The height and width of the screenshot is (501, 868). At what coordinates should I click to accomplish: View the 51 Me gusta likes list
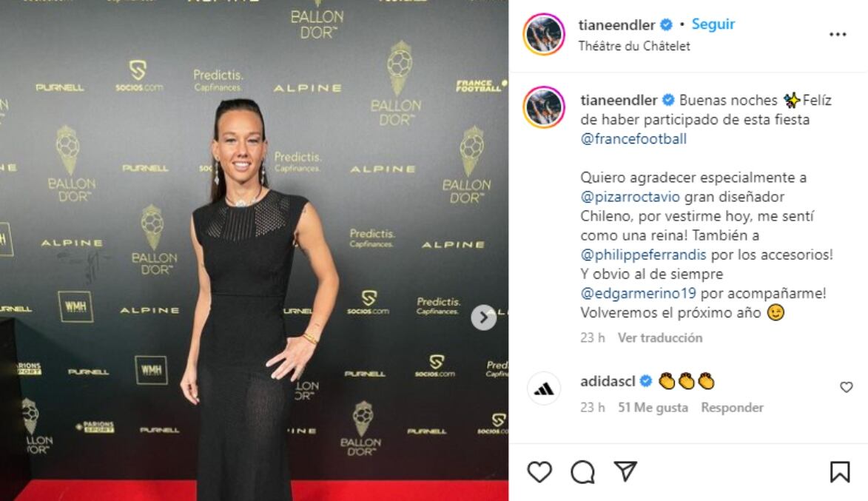click(653, 408)
